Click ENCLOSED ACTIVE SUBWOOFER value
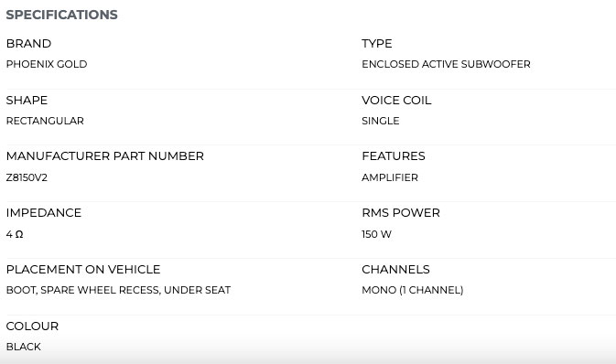Screen dimensions: 616x364 point(446,64)
